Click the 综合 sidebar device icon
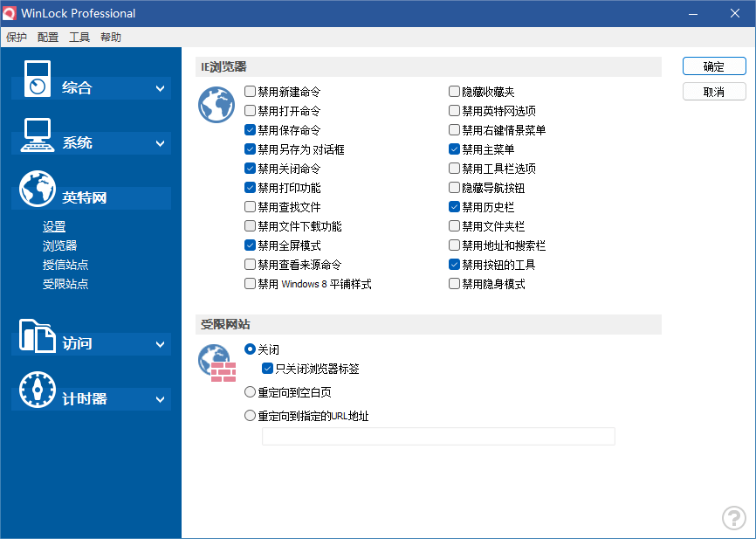The height and width of the screenshot is (539, 756). 37,79
